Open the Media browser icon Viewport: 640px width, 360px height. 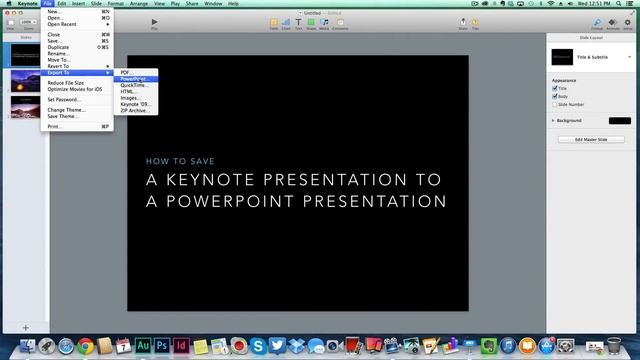[324, 22]
